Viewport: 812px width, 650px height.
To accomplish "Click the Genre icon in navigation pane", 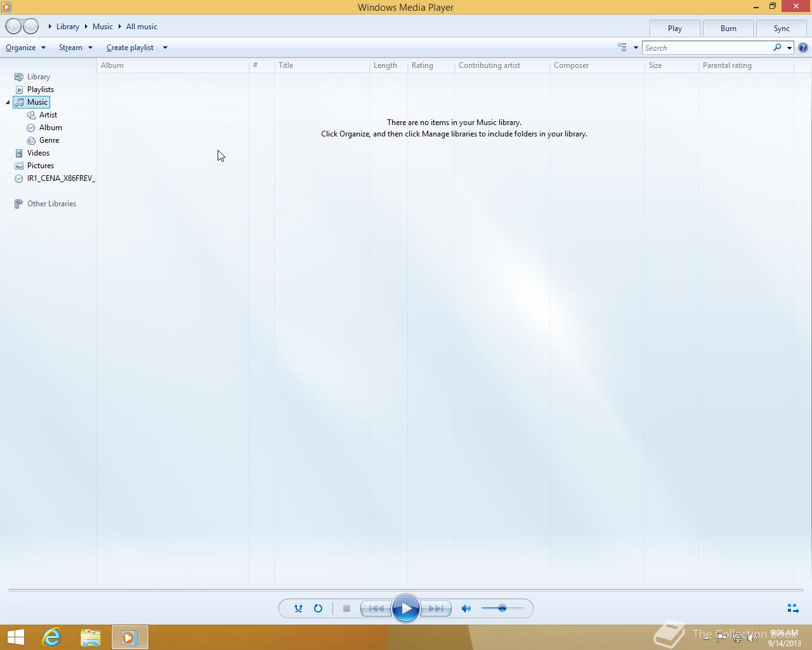I will click(x=31, y=140).
